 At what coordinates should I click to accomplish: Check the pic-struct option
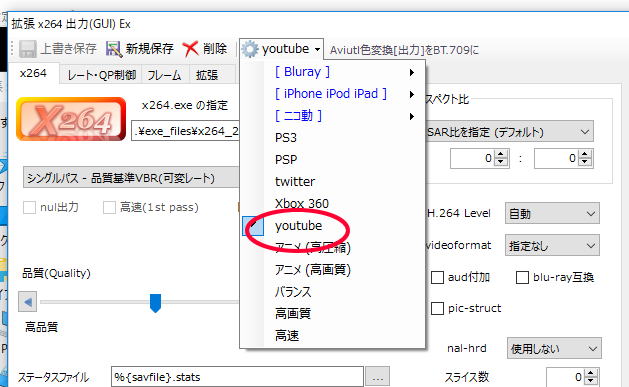click(437, 308)
